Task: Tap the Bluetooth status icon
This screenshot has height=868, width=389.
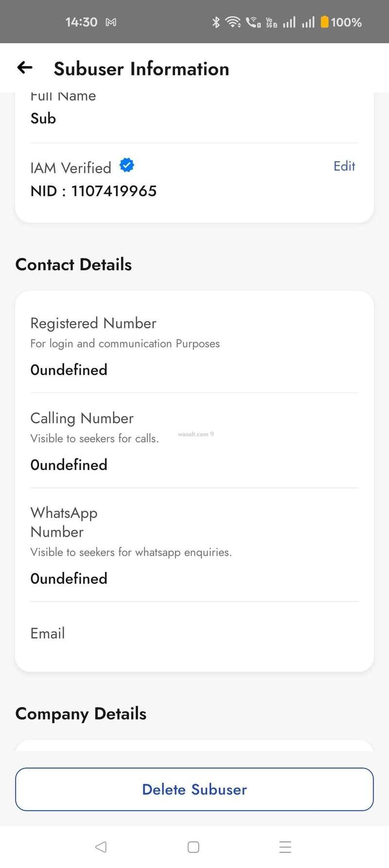Action: click(216, 22)
